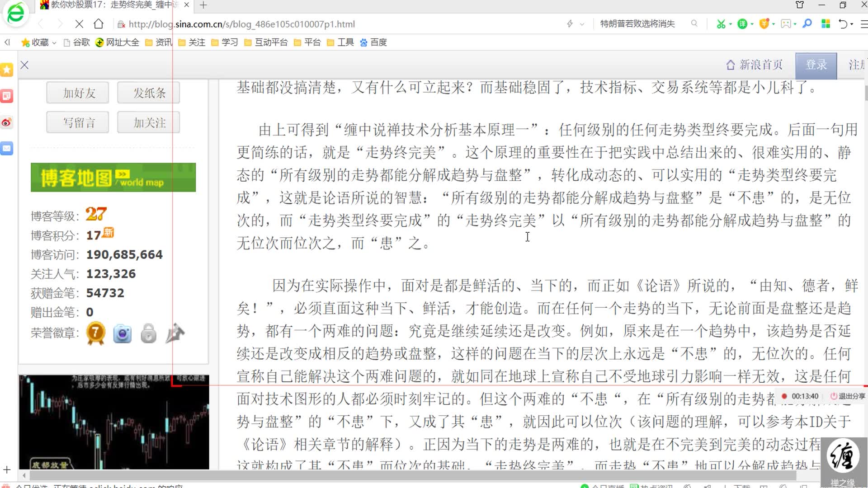Pause the recording at 00:13:40
868x488 pixels.
pos(785,396)
